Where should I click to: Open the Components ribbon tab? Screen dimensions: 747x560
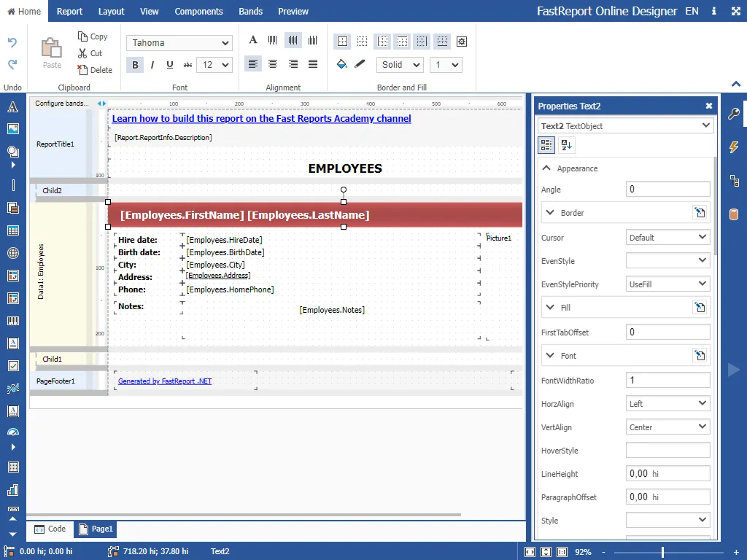[x=198, y=11]
